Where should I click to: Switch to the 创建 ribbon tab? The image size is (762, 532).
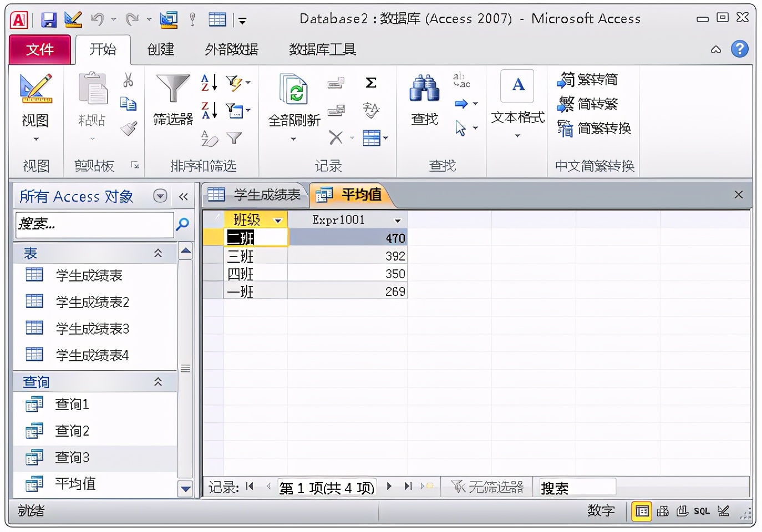click(x=160, y=49)
